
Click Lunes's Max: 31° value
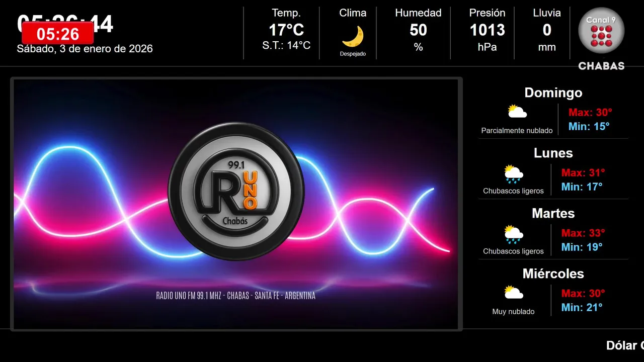583,173
